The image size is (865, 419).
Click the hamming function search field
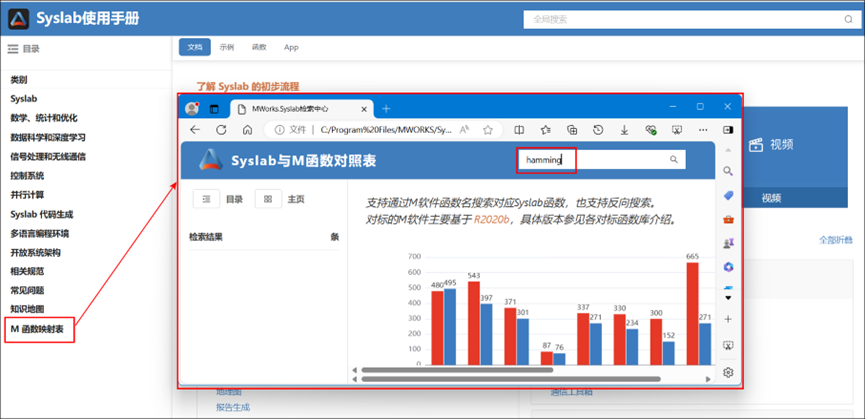point(601,160)
